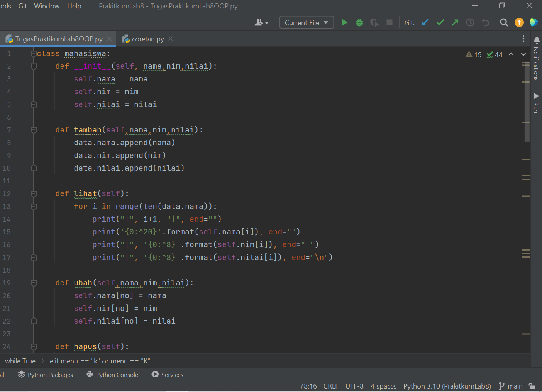Open the Git menu

[x=23, y=6]
